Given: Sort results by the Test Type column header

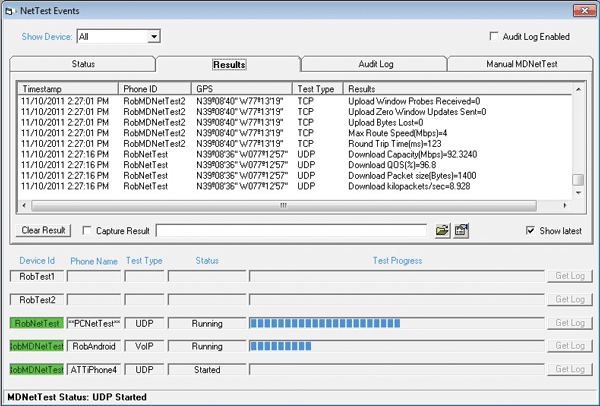Looking at the screenshot, I should point(318,88).
